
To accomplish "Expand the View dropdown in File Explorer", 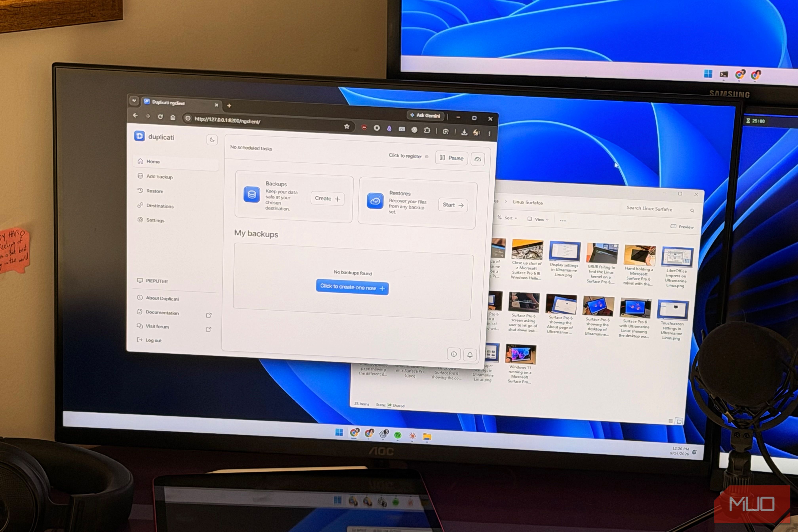I will coord(538,219).
